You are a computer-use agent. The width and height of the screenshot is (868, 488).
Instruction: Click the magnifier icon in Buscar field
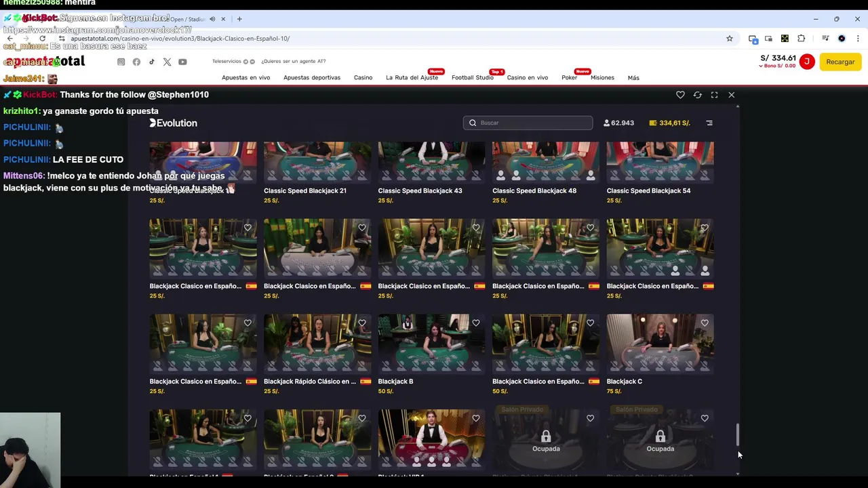click(473, 123)
